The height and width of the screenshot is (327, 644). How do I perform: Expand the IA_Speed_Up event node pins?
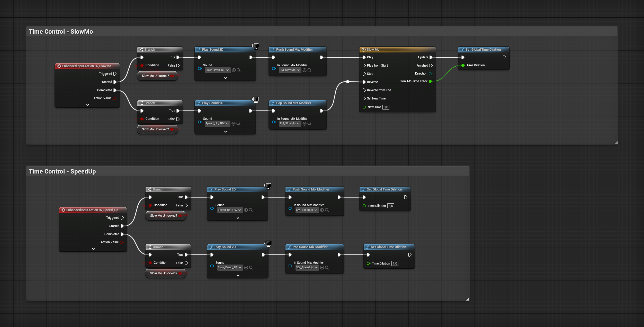pos(93,249)
